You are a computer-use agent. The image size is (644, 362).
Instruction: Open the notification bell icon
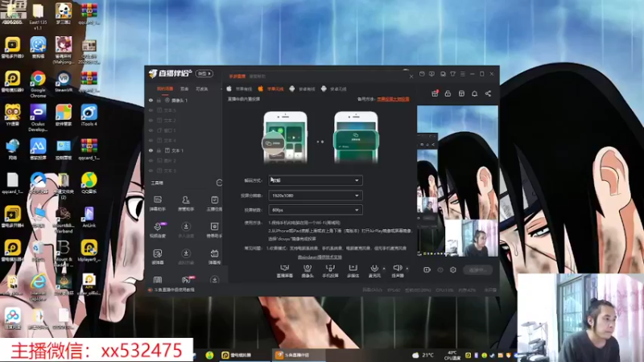pos(474,93)
